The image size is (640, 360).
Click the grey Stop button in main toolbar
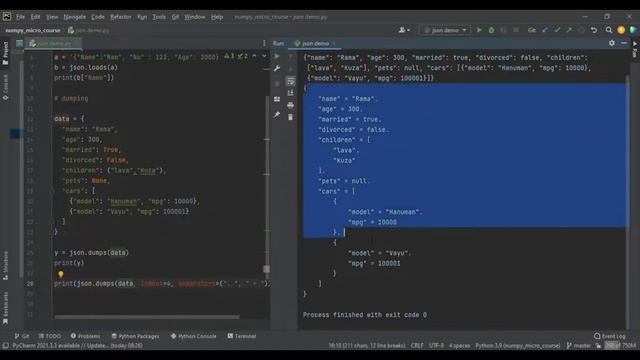[x=516, y=30]
